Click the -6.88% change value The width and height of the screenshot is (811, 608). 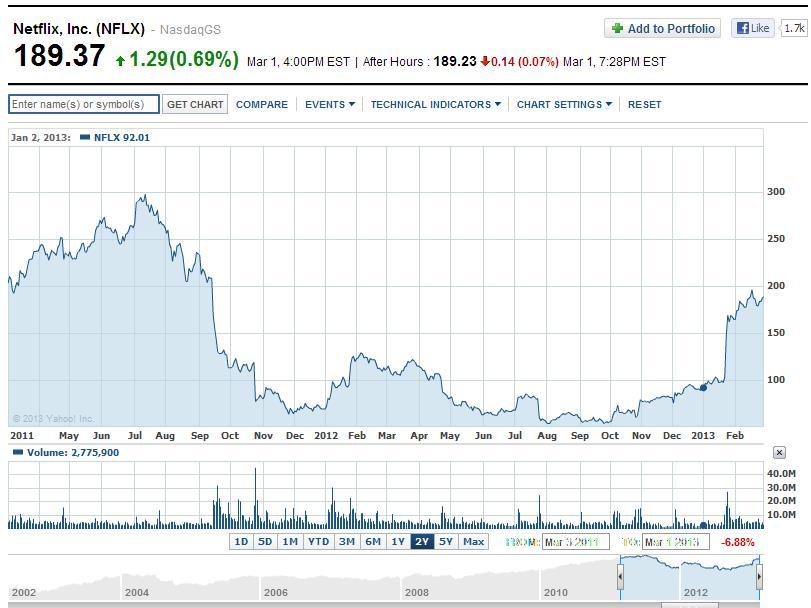click(x=738, y=542)
